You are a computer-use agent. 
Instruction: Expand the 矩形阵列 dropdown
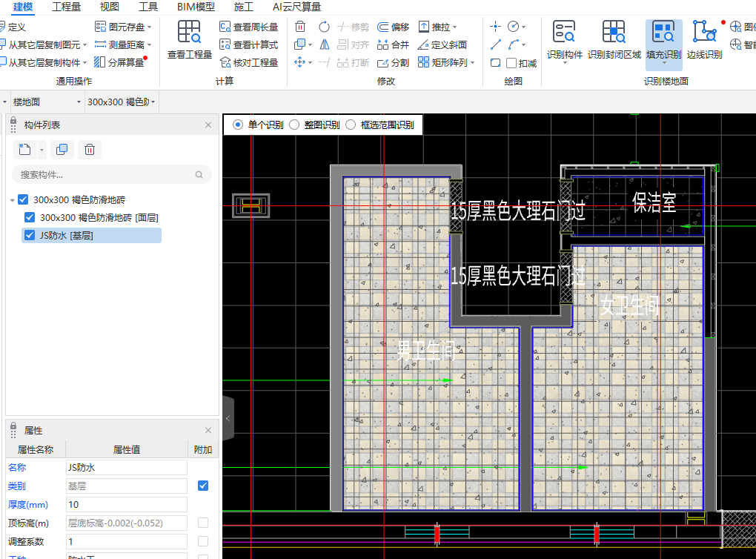[x=473, y=63]
